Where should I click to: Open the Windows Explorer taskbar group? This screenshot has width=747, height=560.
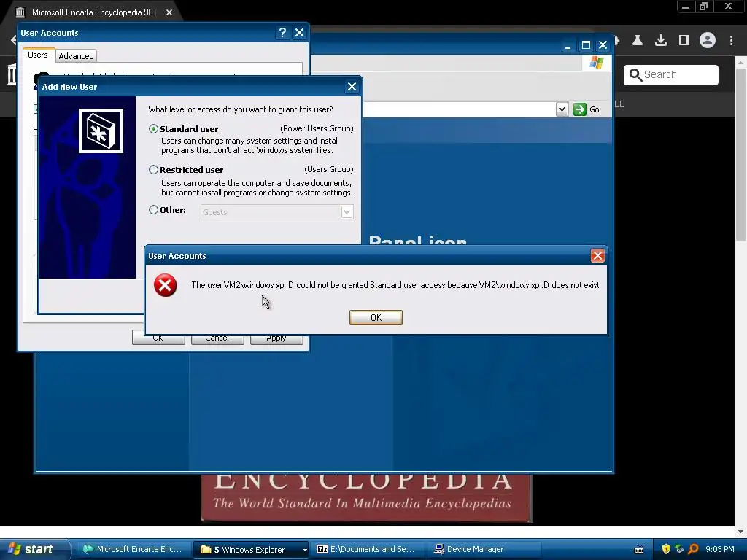click(252, 549)
